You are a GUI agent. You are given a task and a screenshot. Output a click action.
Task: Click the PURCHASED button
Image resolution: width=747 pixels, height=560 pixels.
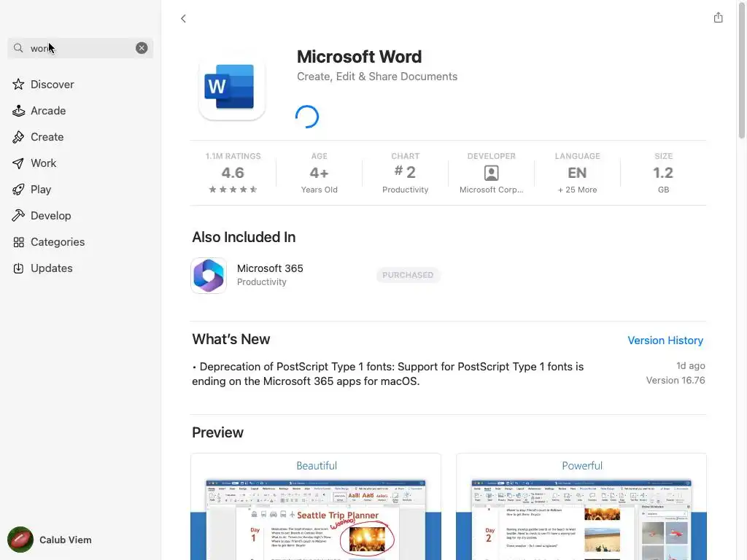408,275
